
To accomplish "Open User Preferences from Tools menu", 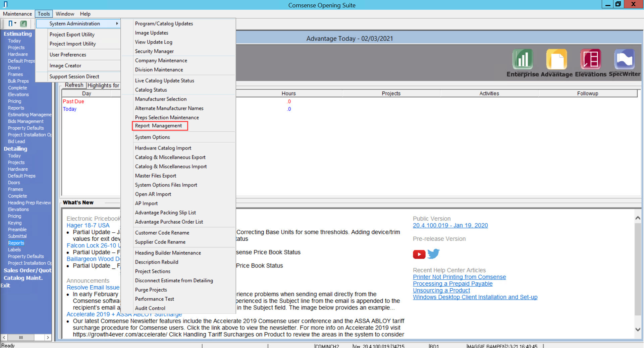I will [x=68, y=55].
